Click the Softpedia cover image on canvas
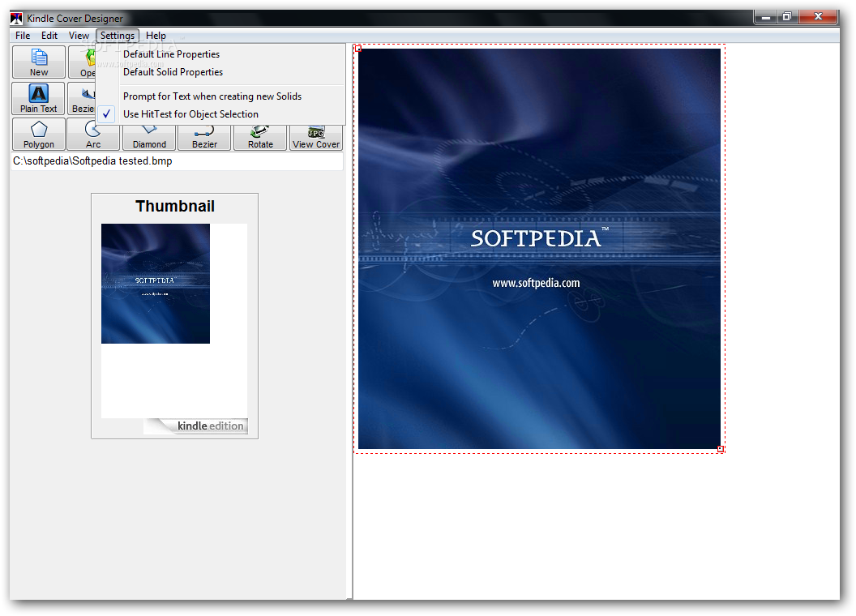This screenshot has height=616, width=856. [x=539, y=249]
